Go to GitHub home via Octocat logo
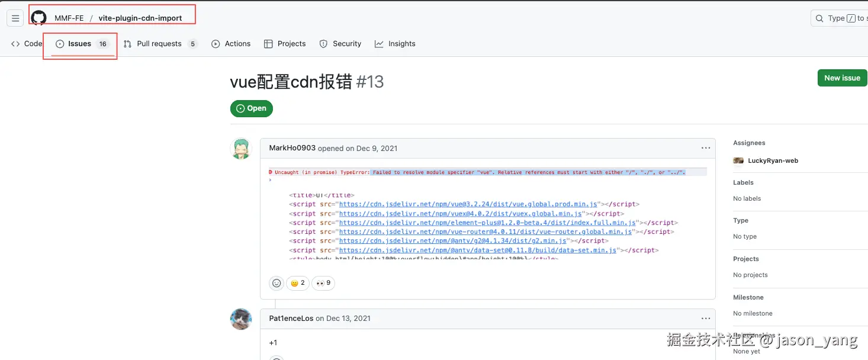Image resolution: width=868 pixels, height=360 pixels. click(39, 18)
